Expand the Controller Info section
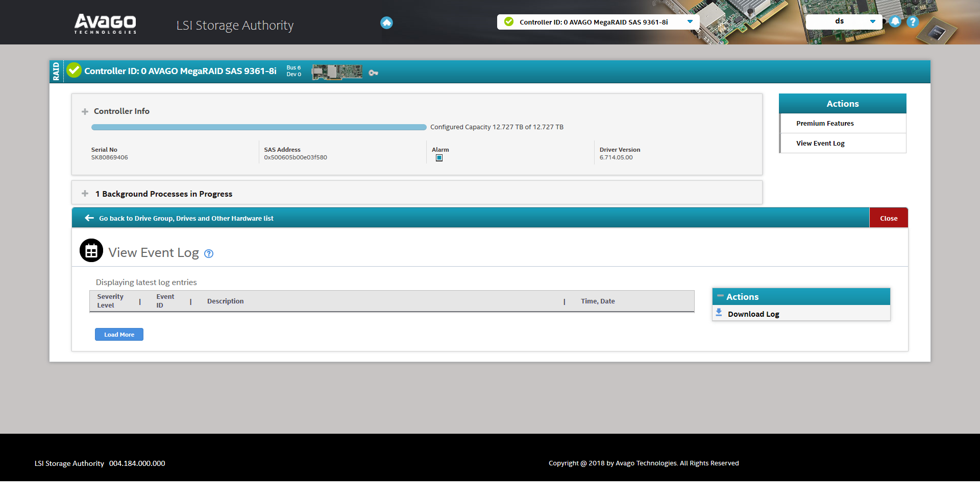 click(x=85, y=111)
